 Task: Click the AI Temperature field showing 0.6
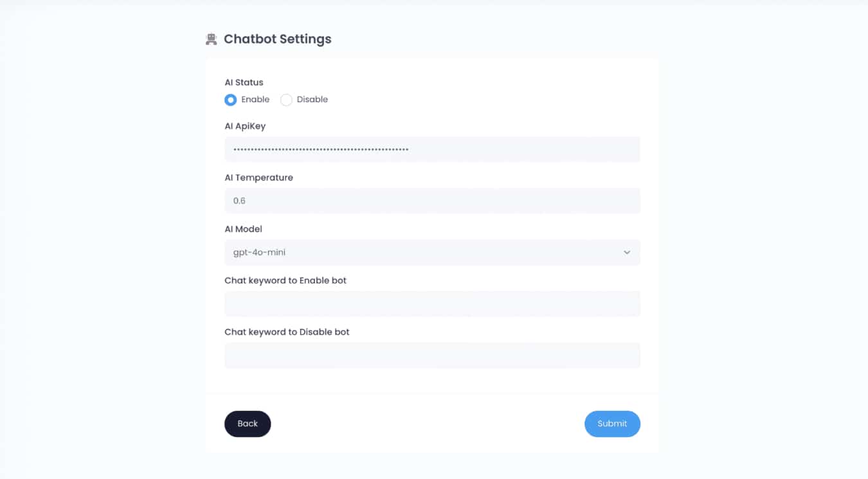[432, 201]
